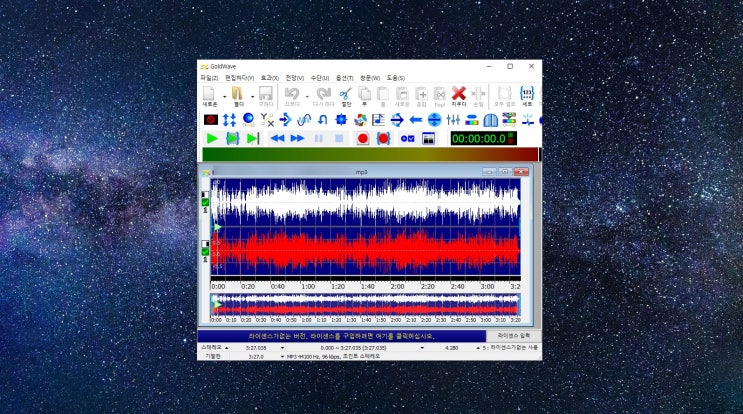Click the 세트 marker set icon

(x=526, y=96)
